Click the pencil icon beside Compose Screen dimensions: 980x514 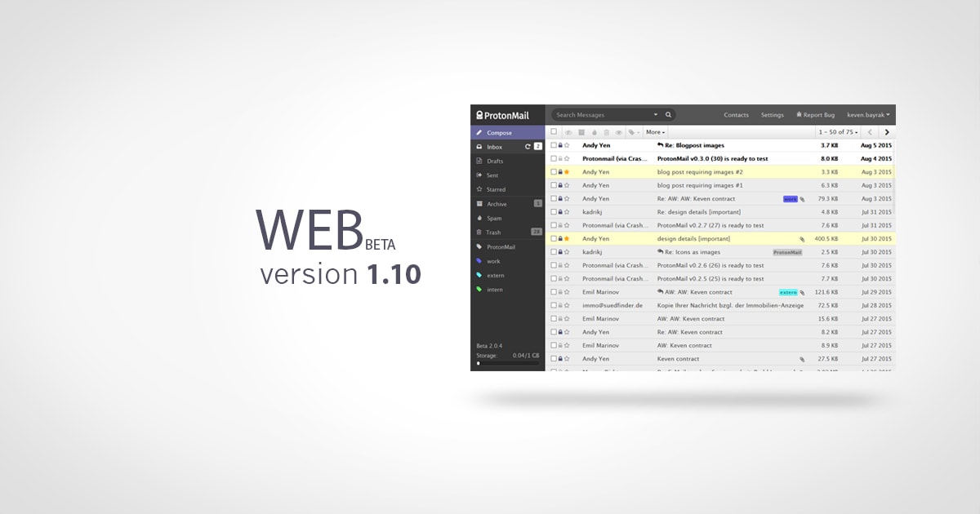(x=479, y=133)
